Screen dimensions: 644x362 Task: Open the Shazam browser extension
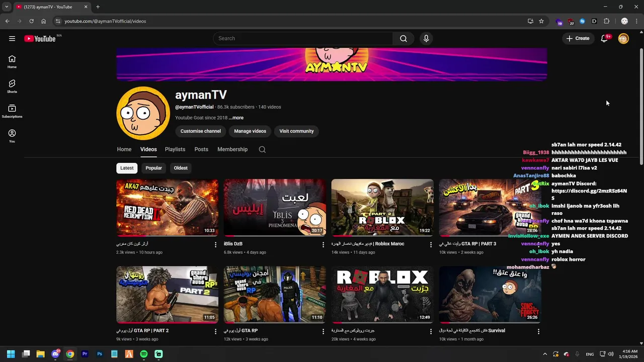582,21
